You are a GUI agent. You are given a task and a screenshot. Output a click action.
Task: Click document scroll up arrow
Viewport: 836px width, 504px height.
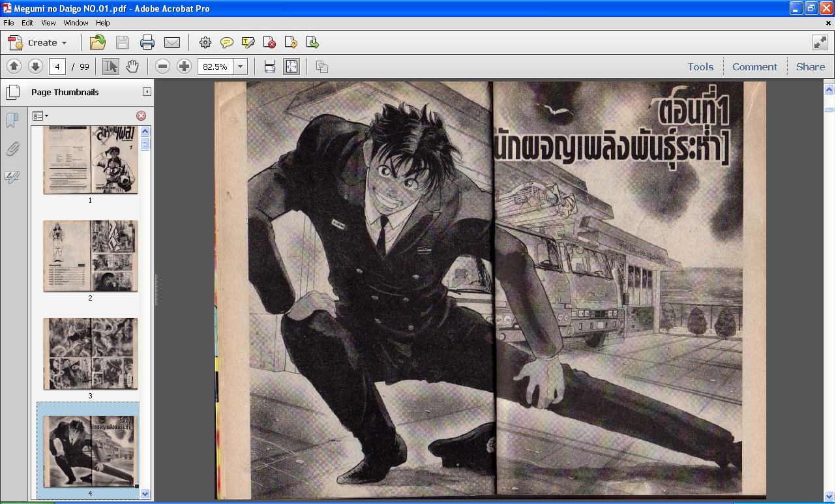[x=829, y=89]
